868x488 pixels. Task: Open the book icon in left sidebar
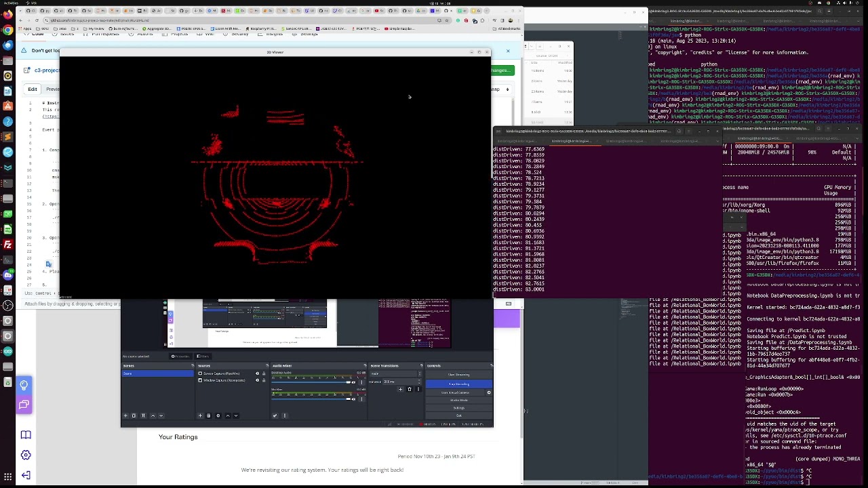[x=26, y=434]
